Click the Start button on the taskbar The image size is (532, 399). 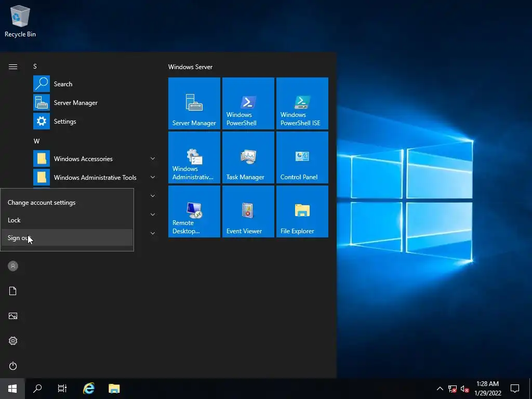click(12, 389)
